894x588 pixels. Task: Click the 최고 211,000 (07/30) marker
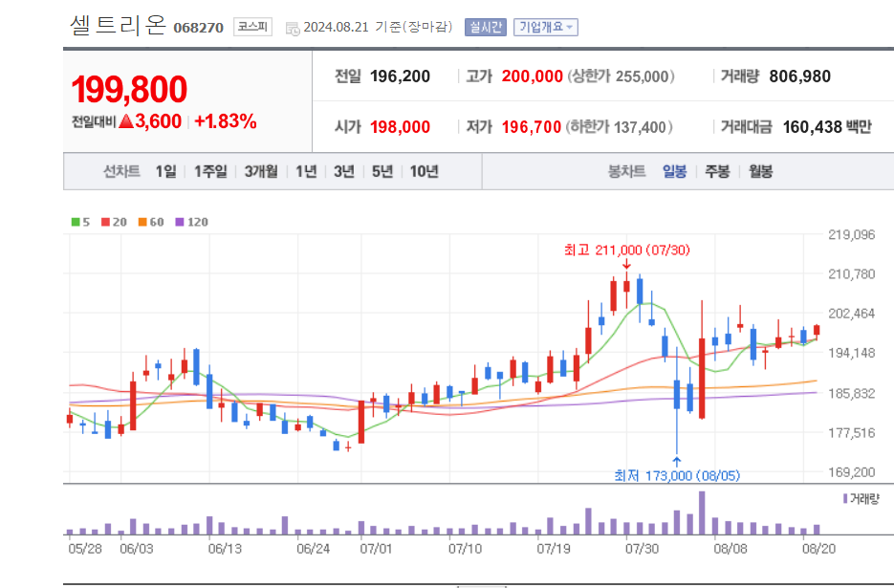[626, 250]
